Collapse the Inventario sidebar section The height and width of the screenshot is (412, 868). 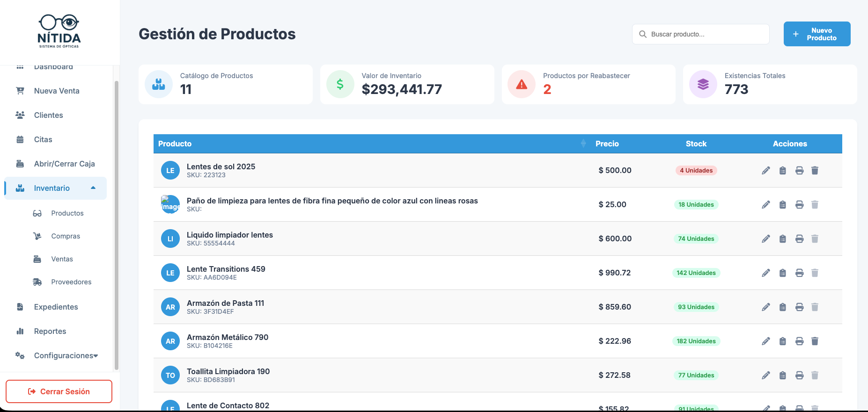pos(93,188)
